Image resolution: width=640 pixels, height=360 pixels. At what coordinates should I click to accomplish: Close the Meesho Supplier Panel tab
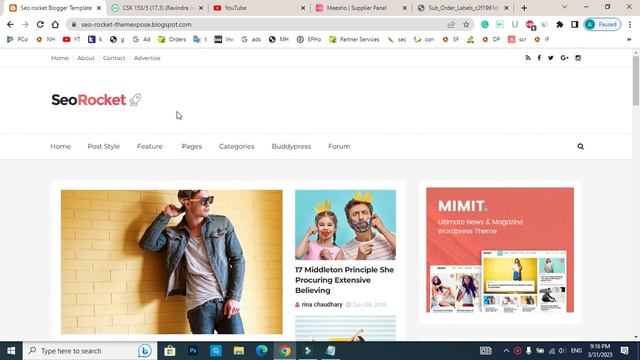point(404,8)
